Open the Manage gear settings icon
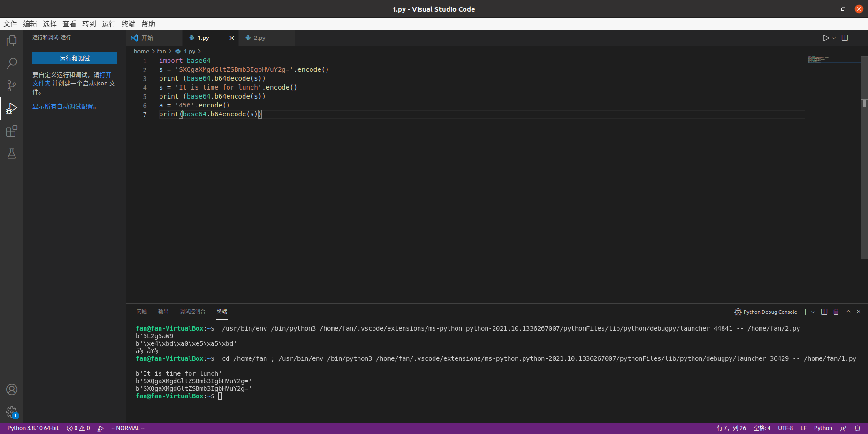Image resolution: width=868 pixels, height=434 pixels. coord(12,412)
